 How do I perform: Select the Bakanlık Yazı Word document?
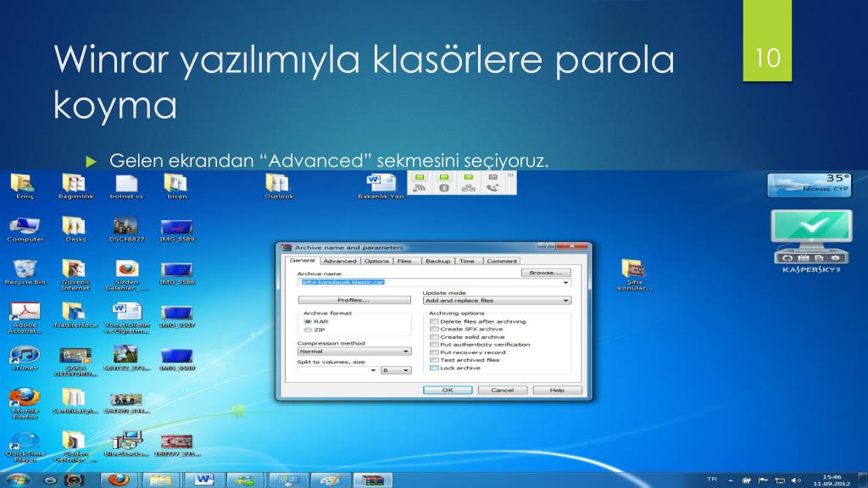pyautogui.click(x=381, y=186)
